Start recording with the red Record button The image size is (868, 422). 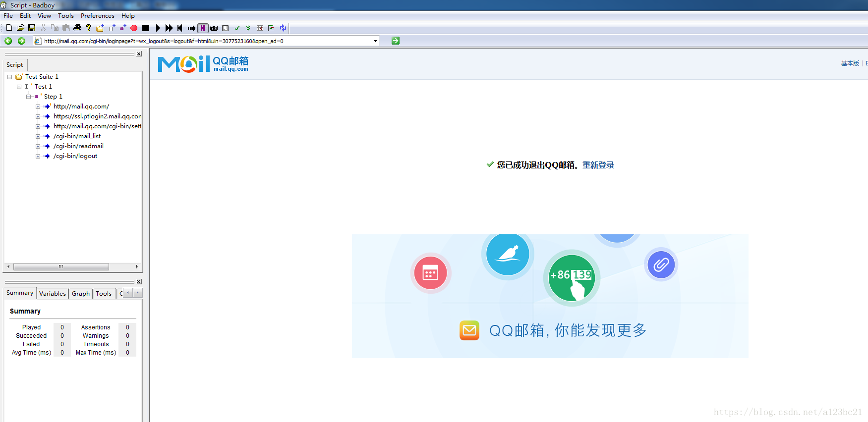pyautogui.click(x=134, y=28)
